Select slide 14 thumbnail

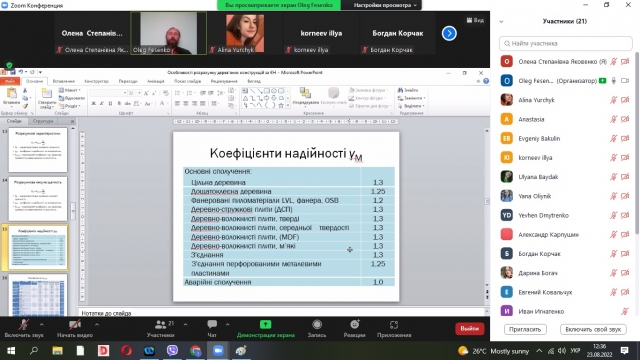point(38,199)
